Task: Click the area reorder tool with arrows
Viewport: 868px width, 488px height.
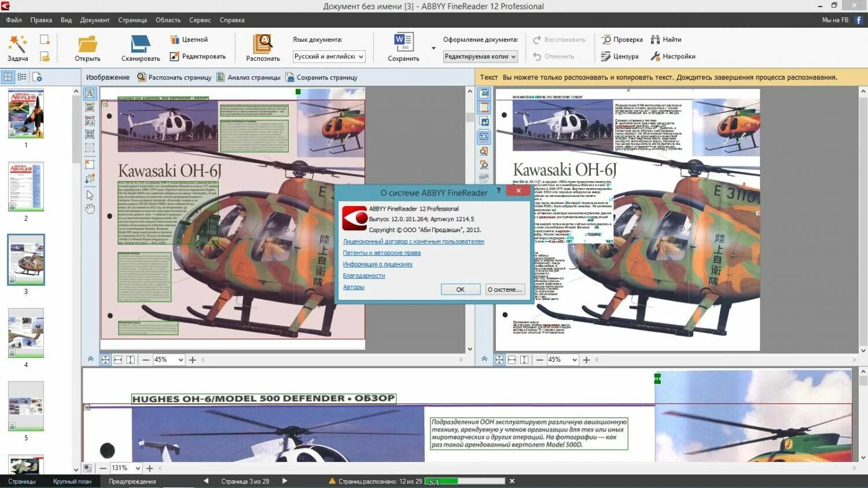Action: 90,179
